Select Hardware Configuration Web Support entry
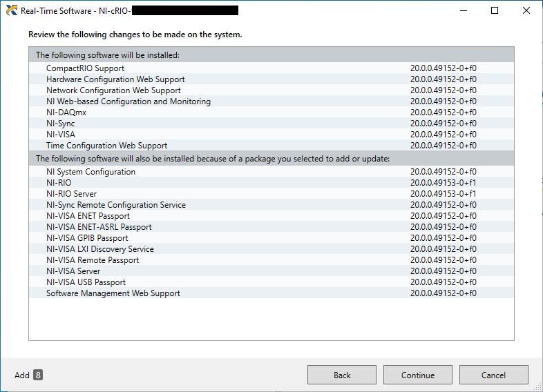The width and height of the screenshot is (543, 392). pyautogui.click(x=115, y=79)
